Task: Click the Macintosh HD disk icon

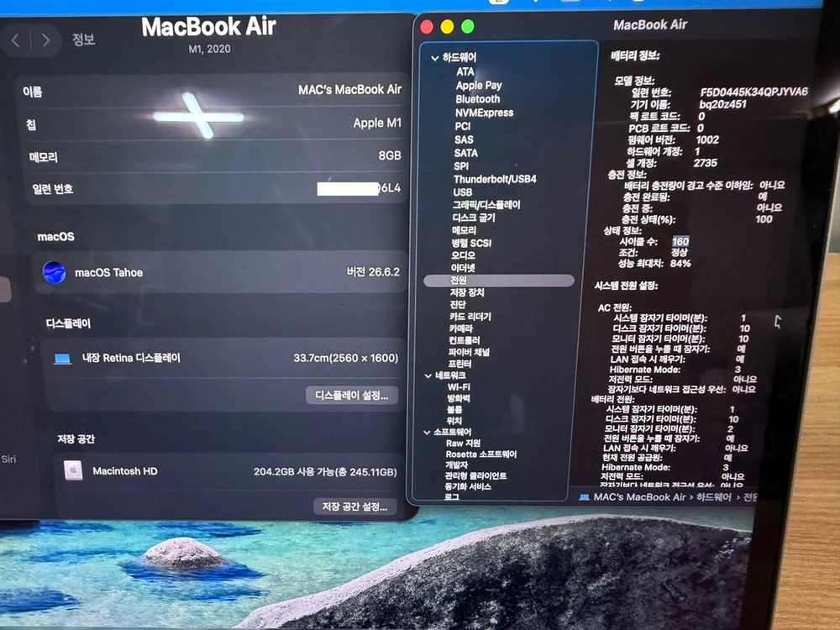Action: tap(73, 470)
